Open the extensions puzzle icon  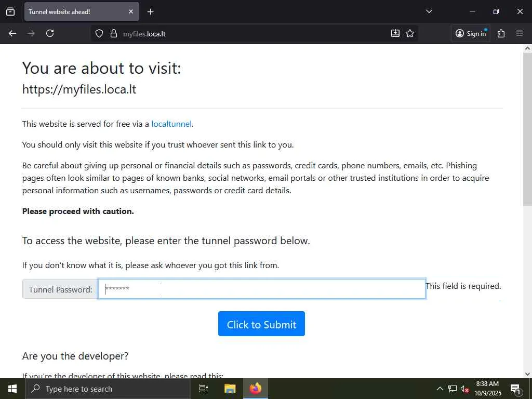tap(501, 33)
